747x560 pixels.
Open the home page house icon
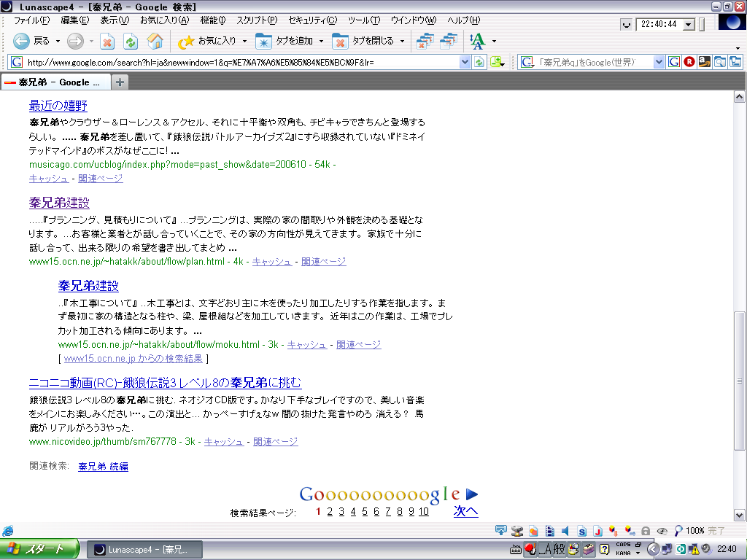[x=155, y=42]
